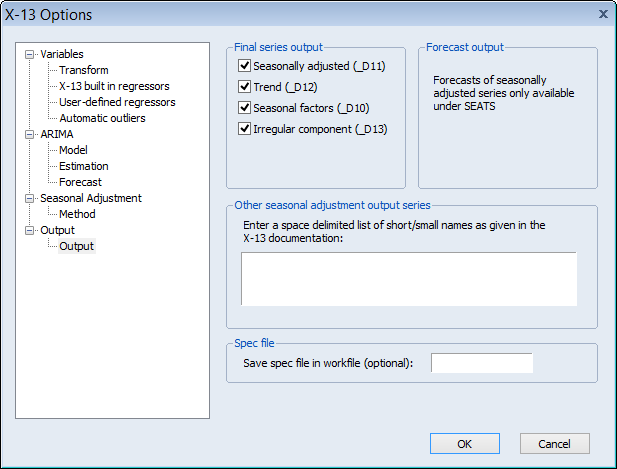This screenshot has width=617, height=469.
Task: Select User-defined regressors tree item
Action: [117, 102]
